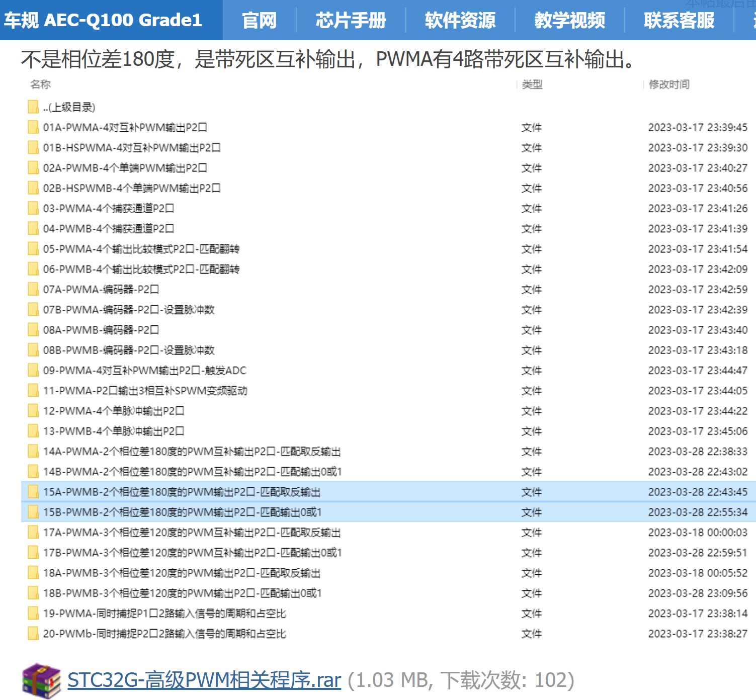Select 17B-PWMA 匹配输出0或1 folder name
Image resolution: width=756 pixels, height=700 pixels.
[x=193, y=553]
